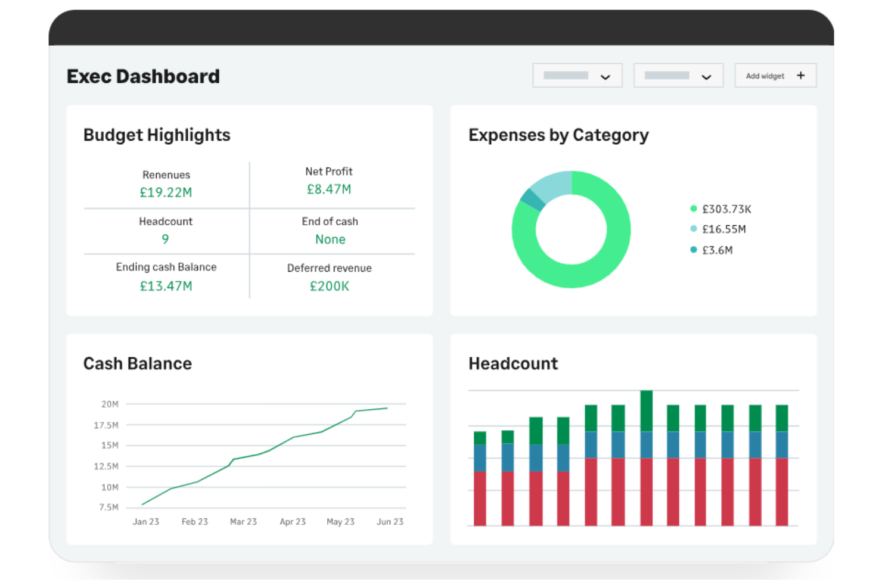
Task: Toggle the End of cash None value
Action: (330, 239)
